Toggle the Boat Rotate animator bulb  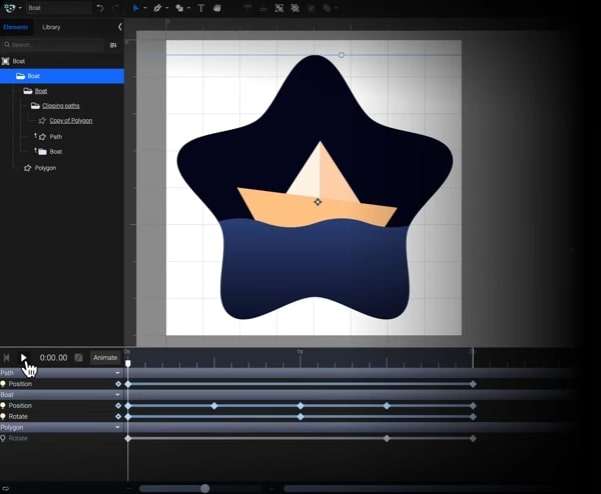pyautogui.click(x=3, y=416)
